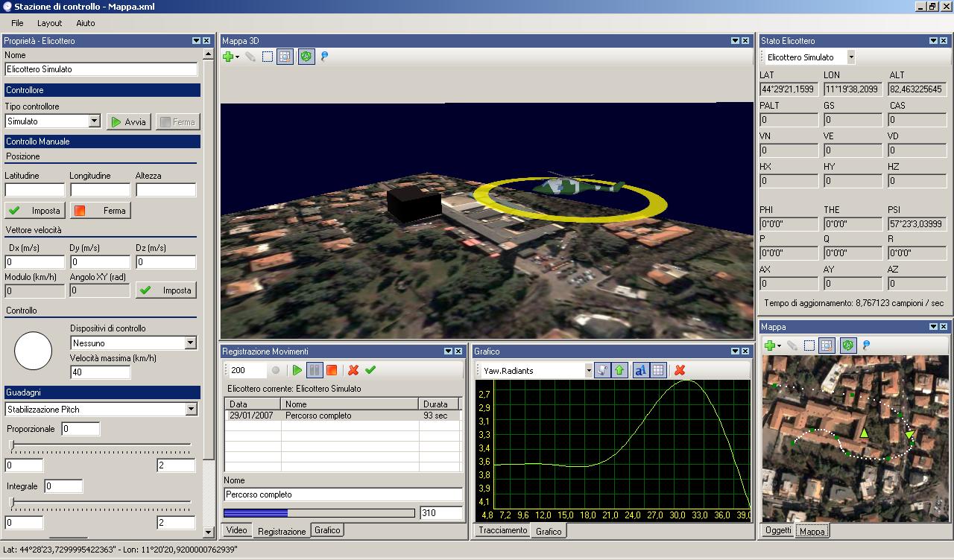Select the Mappa tab beside Oggetti

click(x=812, y=531)
